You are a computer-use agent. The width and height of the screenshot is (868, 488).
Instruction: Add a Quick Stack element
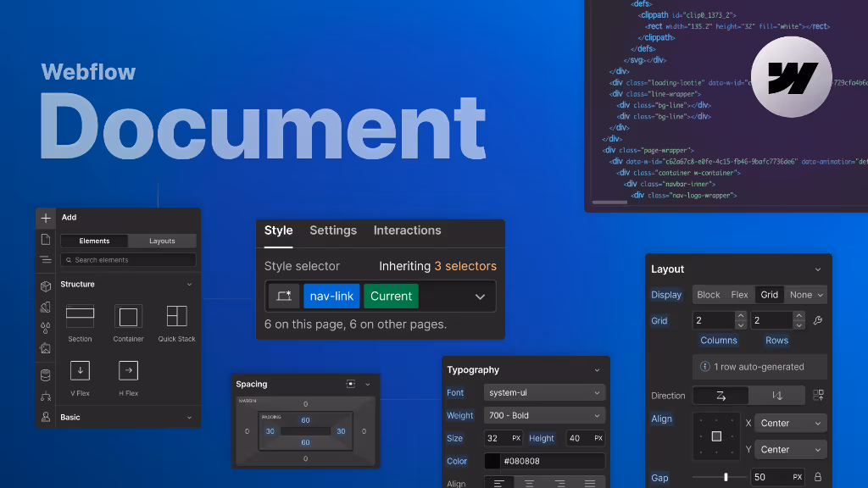point(176,323)
